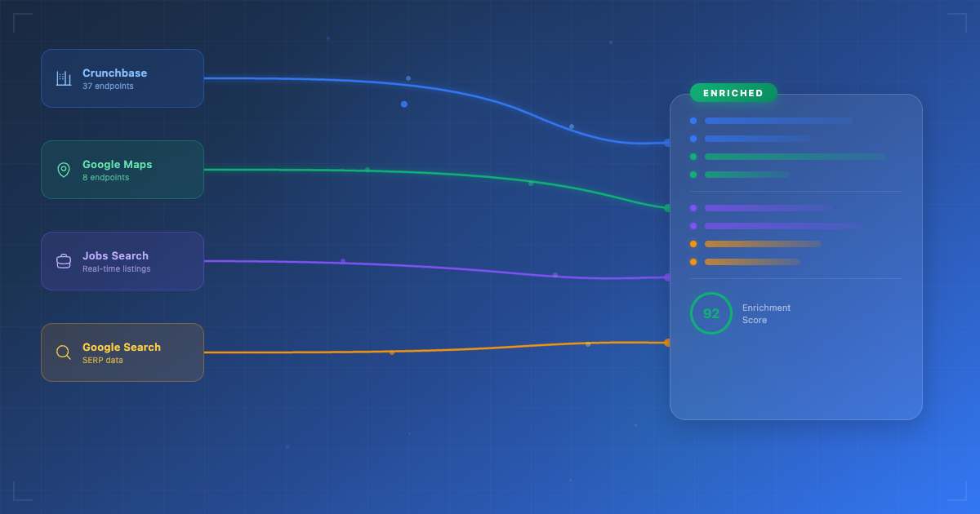Select the Google Search source card
The image size is (980, 514).
click(122, 352)
